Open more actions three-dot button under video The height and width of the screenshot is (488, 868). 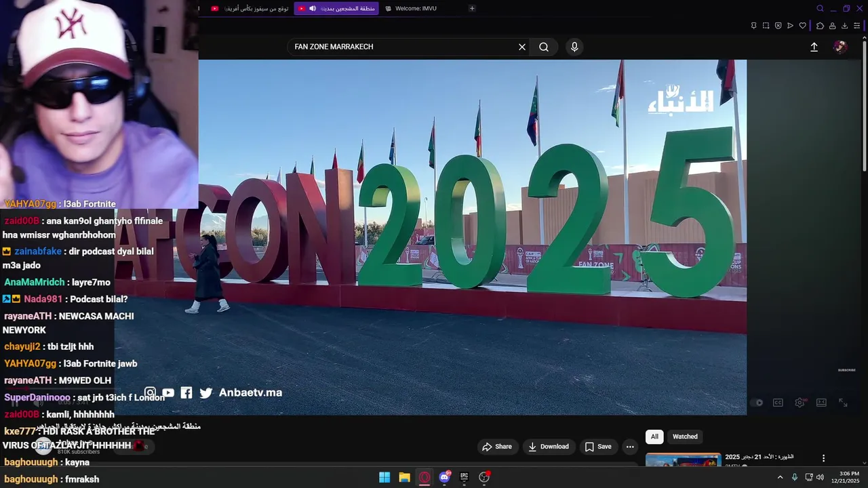click(630, 447)
